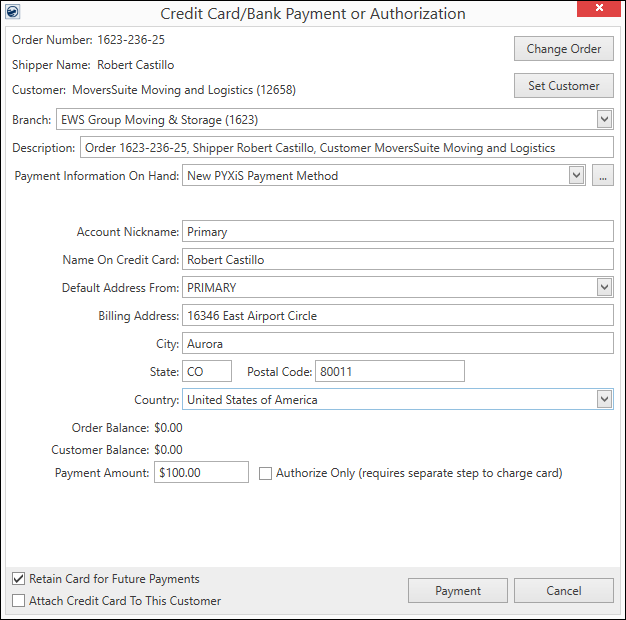The width and height of the screenshot is (626, 620).
Task: Expand the Branch dropdown list
Action: (603, 120)
